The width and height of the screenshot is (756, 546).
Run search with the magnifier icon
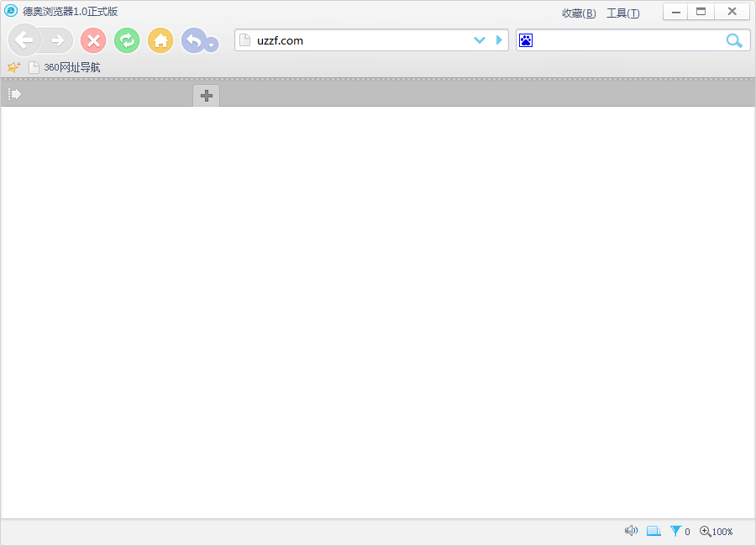click(734, 40)
